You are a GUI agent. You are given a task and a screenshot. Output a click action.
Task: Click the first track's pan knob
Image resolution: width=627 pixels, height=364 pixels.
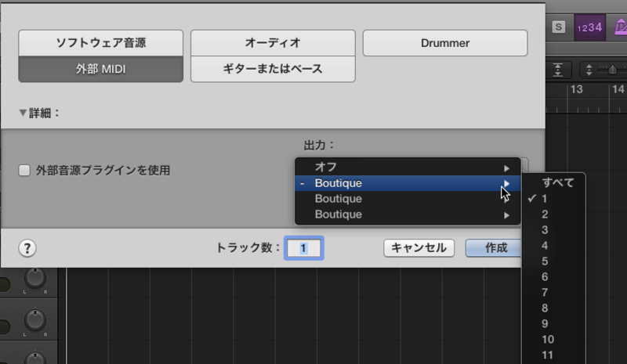pyautogui.click(x=34, y=278)
